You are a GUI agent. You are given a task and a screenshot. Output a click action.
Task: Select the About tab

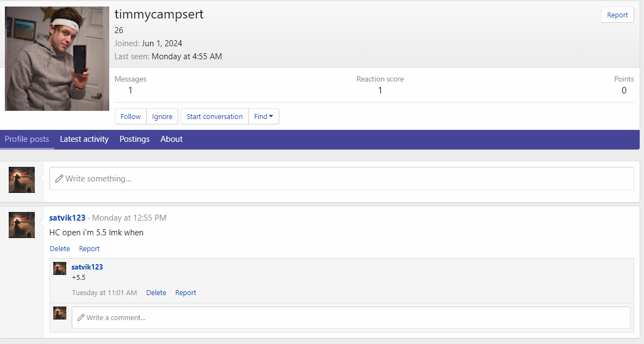point(171,139)
